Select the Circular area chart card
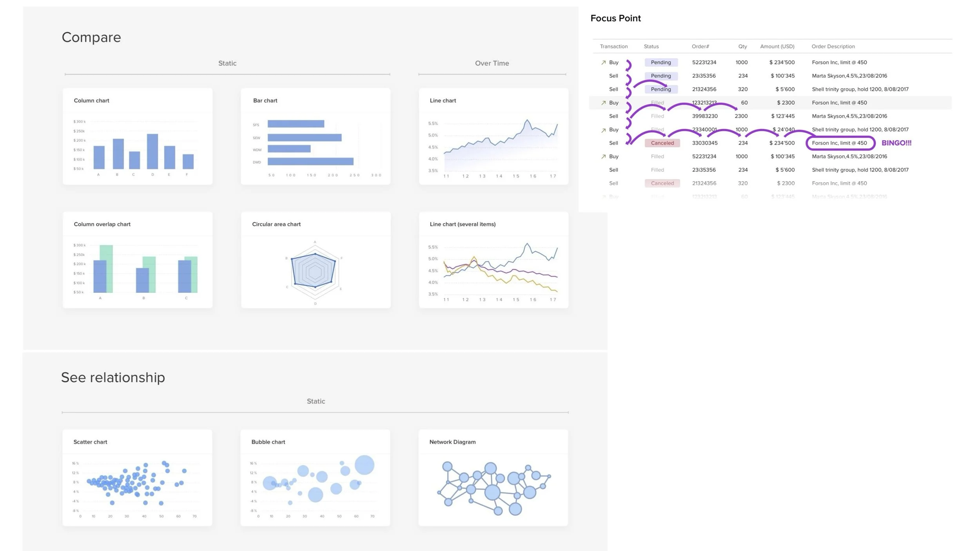980x551 pixels. (x=316, y=260)
